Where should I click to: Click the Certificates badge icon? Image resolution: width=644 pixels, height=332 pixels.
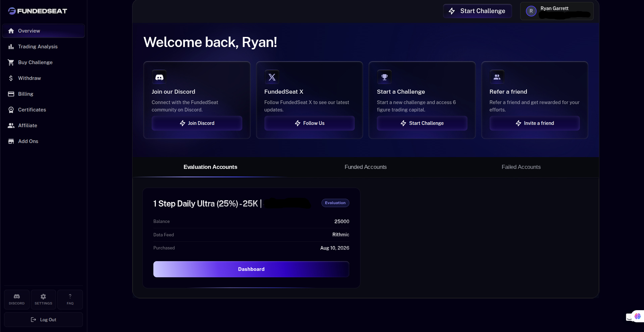(x=11, y=110)
